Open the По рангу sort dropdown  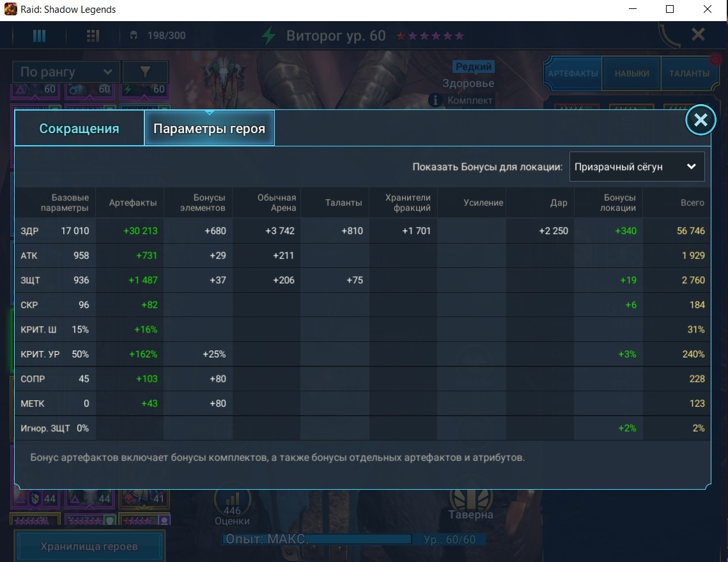[66, 72]
